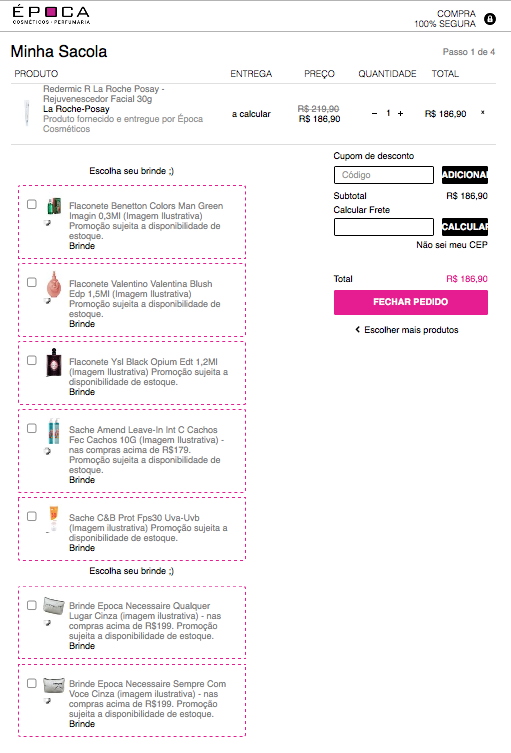Check the Sache C&B Prot Fps30 gift
This screenshot has width=511, height=753.
32,516
